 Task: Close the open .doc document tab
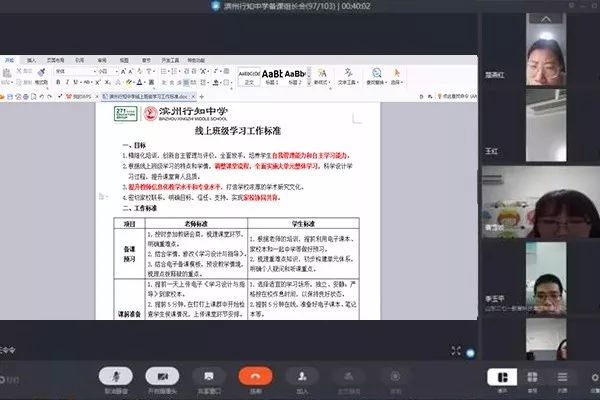193,97
